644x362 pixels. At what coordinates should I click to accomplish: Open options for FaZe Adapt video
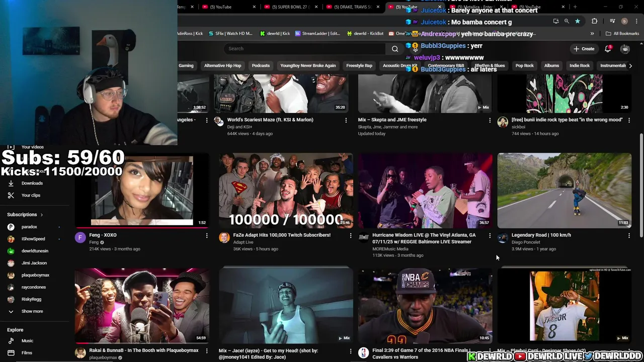(x=351, y=235)
